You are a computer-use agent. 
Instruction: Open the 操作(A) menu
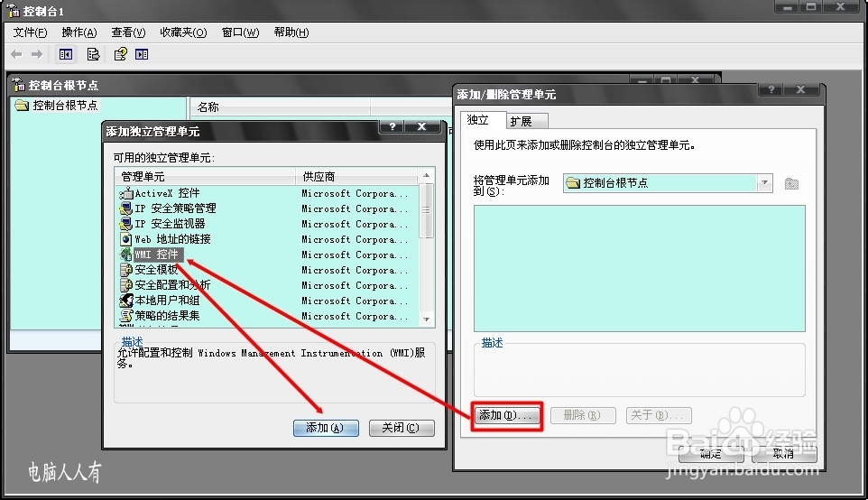pos(79,32)
